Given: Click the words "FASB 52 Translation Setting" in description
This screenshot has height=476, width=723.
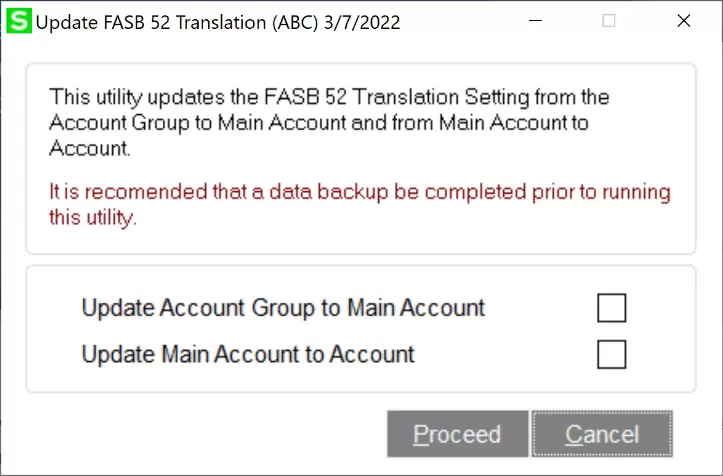Looking at the screenshot, I should [x=408, y=98].
